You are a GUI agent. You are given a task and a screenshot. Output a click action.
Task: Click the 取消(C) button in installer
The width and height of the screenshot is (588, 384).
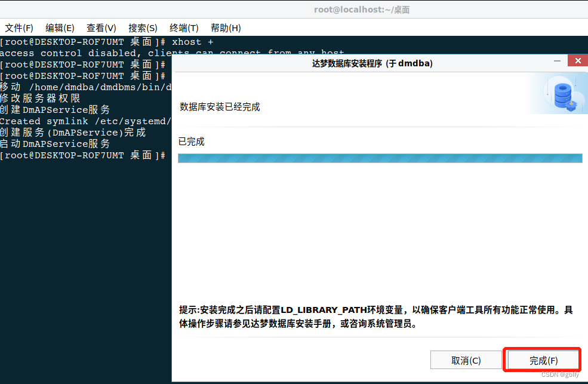tap(466, 360)
